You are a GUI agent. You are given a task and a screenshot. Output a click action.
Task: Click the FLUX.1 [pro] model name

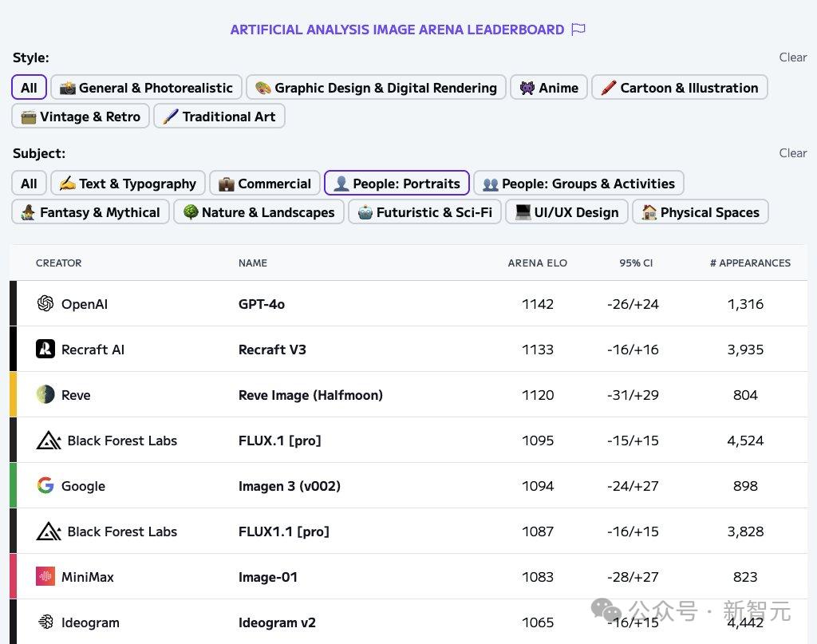[x=280, y=441]
